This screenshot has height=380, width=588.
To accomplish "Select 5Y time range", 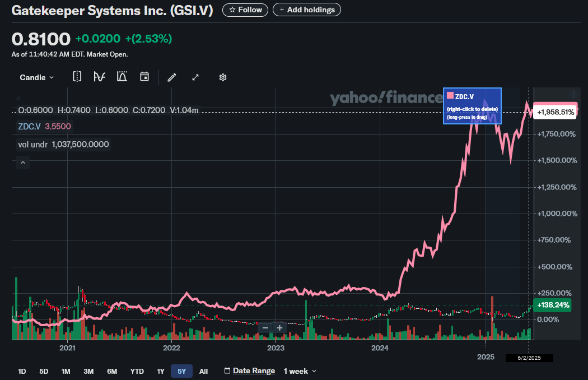I will tap(182, 372).
